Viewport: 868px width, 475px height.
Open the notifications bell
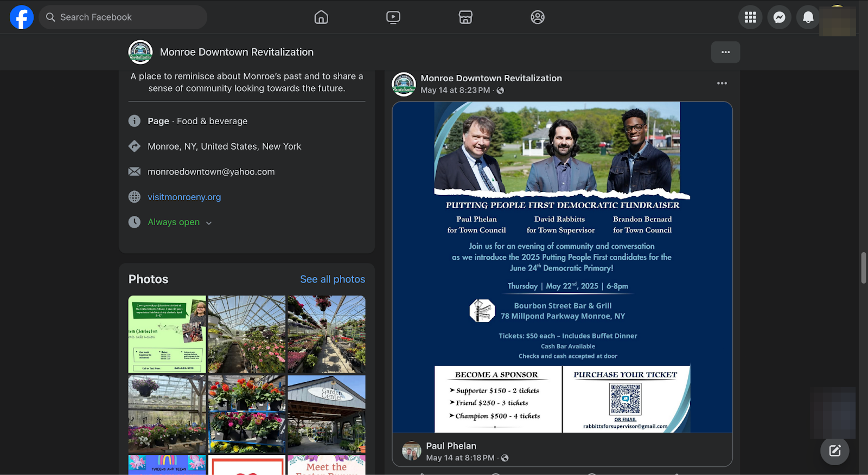(x=808, y=17)
